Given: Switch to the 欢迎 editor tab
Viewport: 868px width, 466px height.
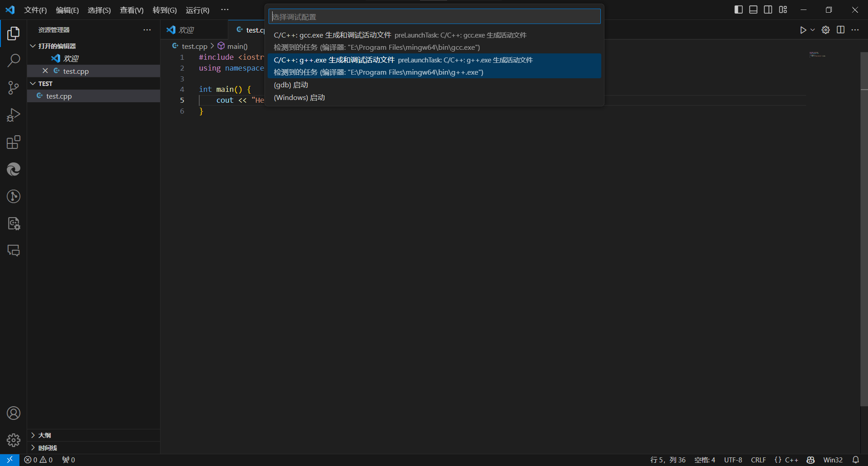Looking at the screenshot, I should click(186, 30).
